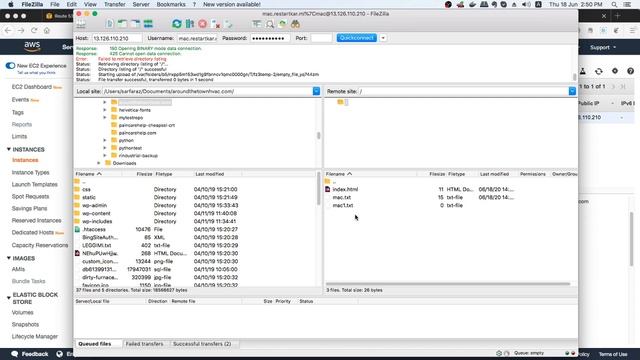Click remote file list horizontal scrollbar
This screenshot has height=360, width=640.
[x=448, y=284]
